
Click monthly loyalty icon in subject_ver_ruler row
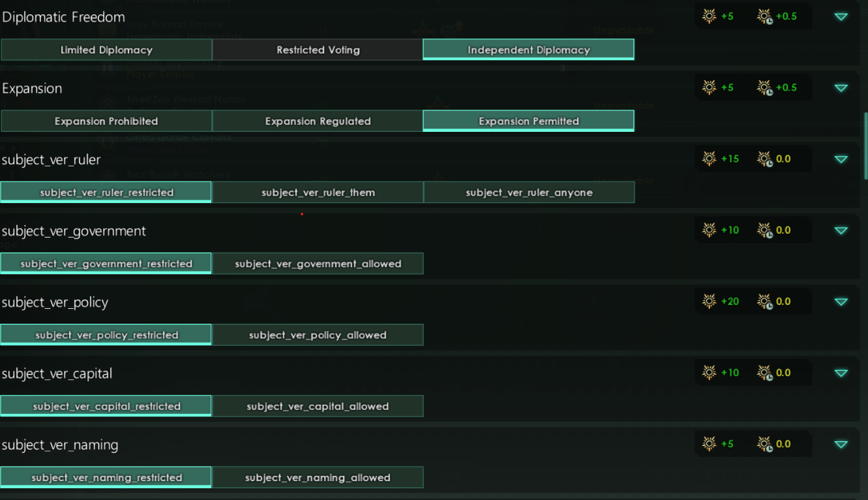[765, 158]
